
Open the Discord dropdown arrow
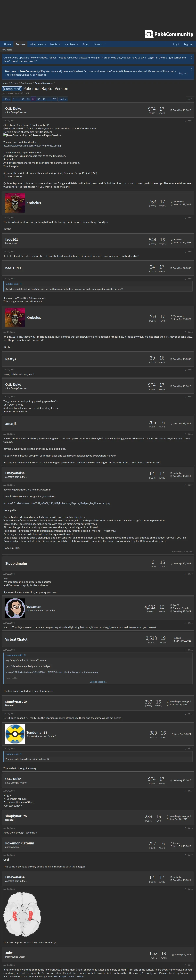click(105, 44)
